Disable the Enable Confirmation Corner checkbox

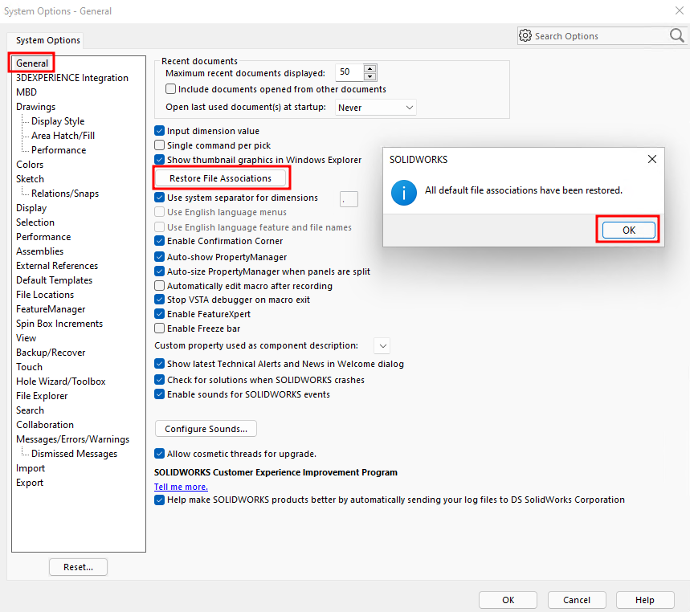click(160, 241)
